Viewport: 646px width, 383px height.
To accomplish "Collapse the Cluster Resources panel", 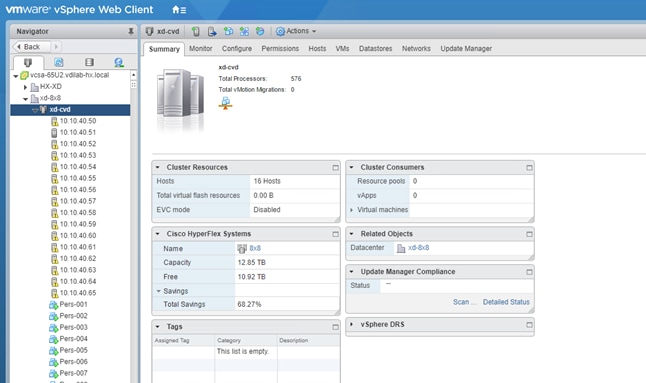I will 157,168.
